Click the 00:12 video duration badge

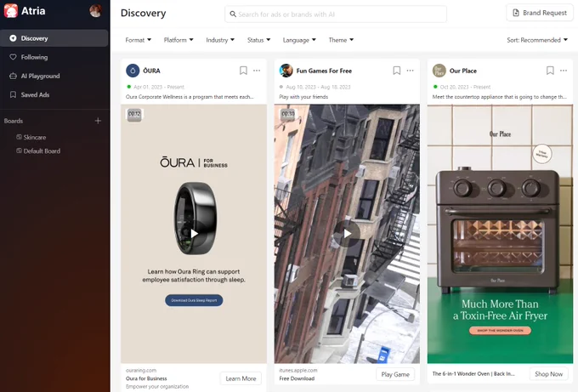click(134, 114)
